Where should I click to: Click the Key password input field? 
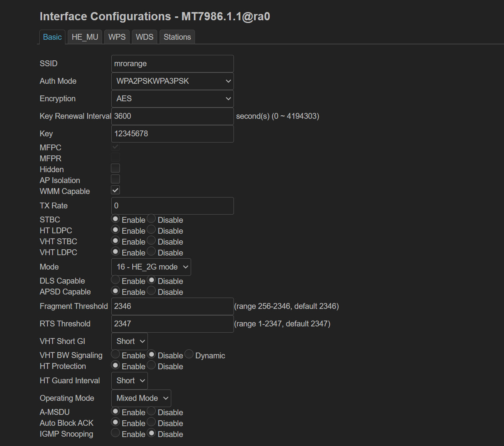point(172,134)
